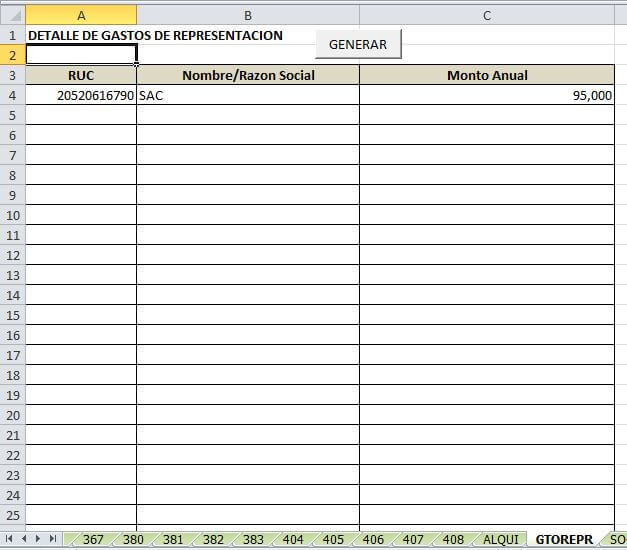Click the Monto Anual header cell
Viewport: 627px width, 550px height.
487,75
